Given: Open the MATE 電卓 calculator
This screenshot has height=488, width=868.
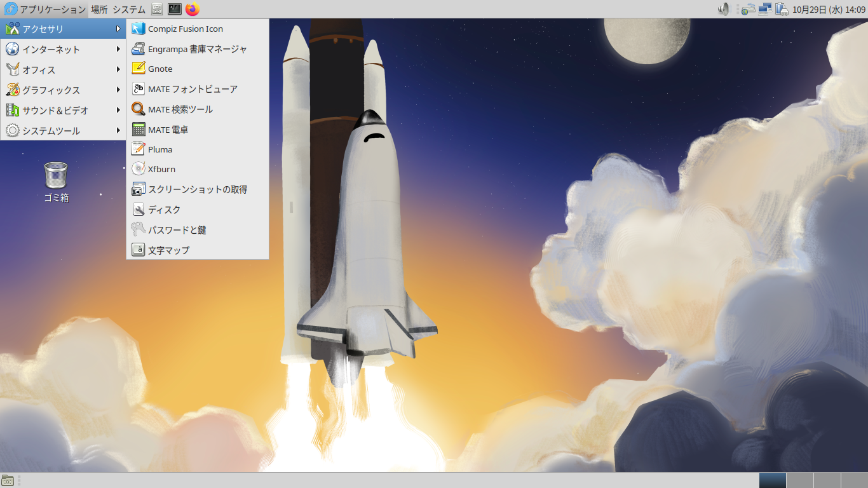Looking at the screenshot, I should 198,130.
